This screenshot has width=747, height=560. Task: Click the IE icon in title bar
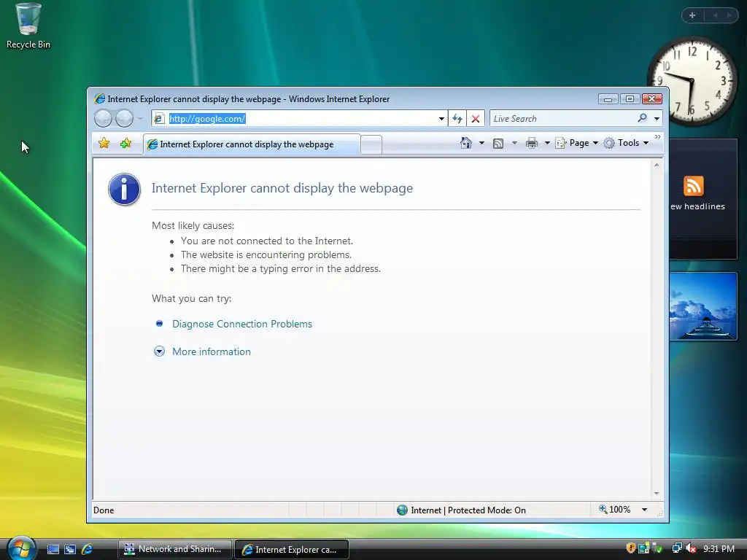tap(99, 98)
